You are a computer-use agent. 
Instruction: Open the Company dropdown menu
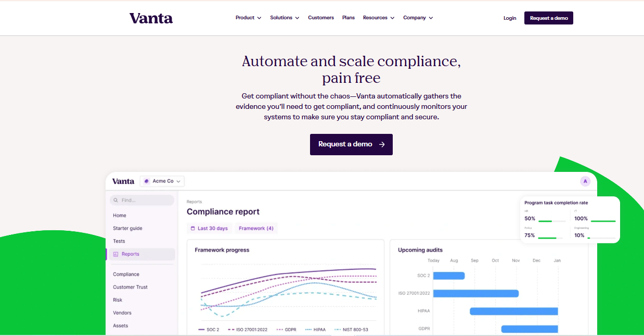[x=418, y=18]
